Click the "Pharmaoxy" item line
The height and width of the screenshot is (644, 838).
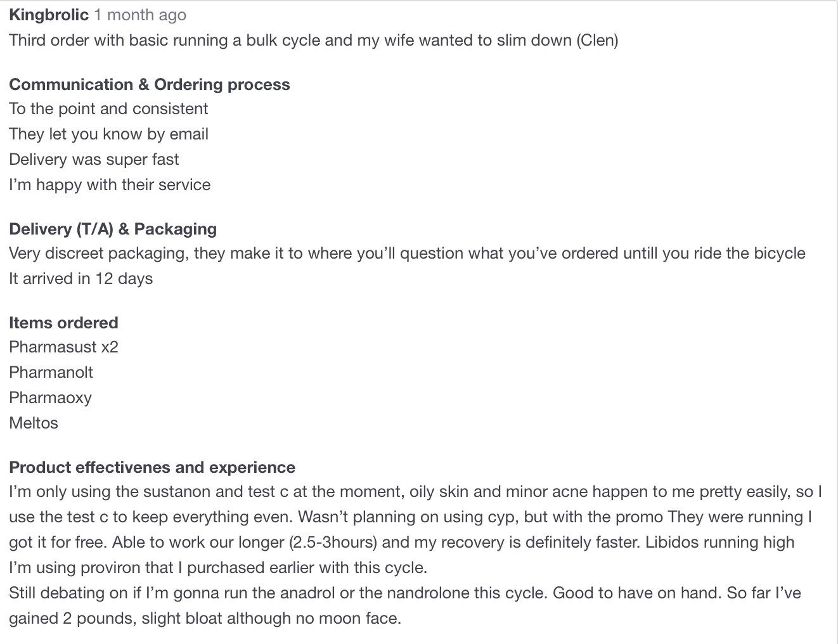[50, 397]
